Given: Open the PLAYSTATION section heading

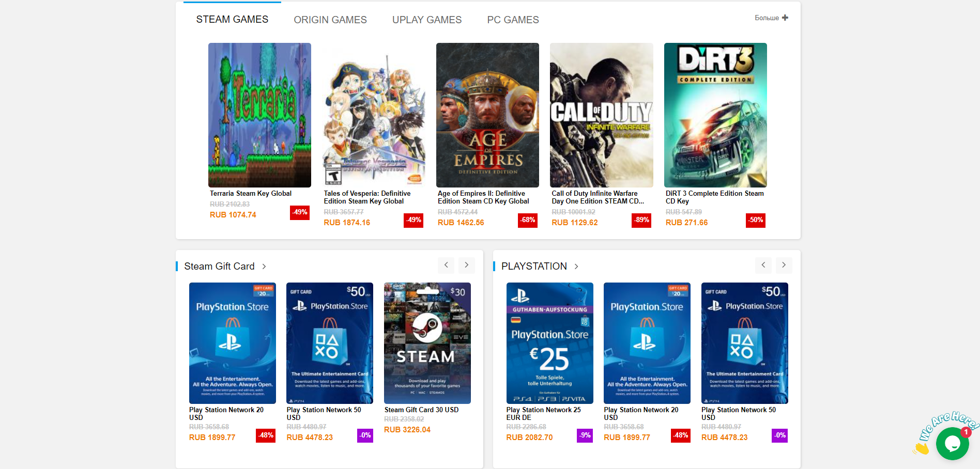Looking at the screenshot, I should (534, 267).
